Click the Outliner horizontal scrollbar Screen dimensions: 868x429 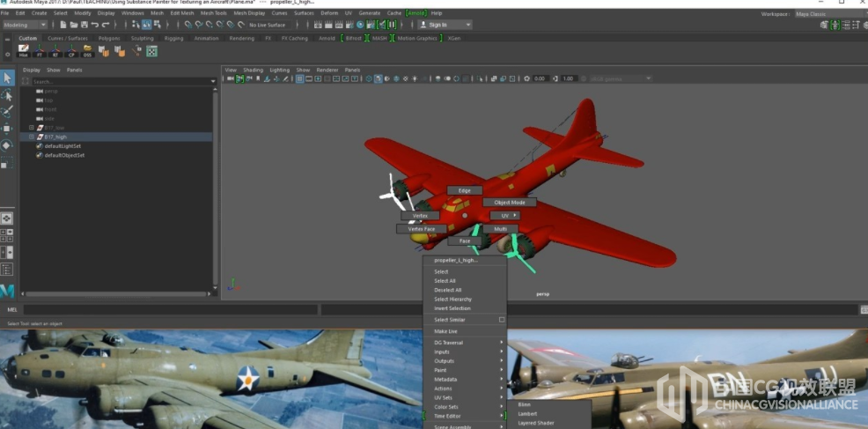tap(117, 293)
